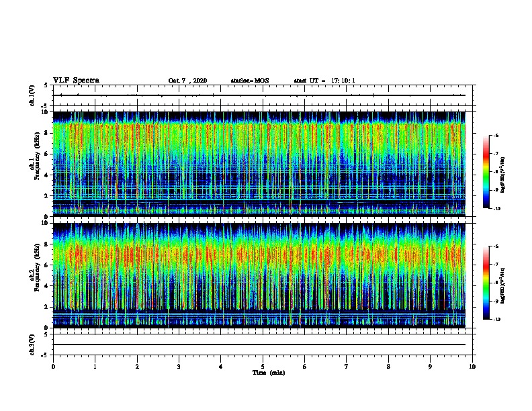Screen dimensions: 532x411
Task: Click the "6" kHz tick on ch.1 frequency axis
Action: (x=47, y=154)
